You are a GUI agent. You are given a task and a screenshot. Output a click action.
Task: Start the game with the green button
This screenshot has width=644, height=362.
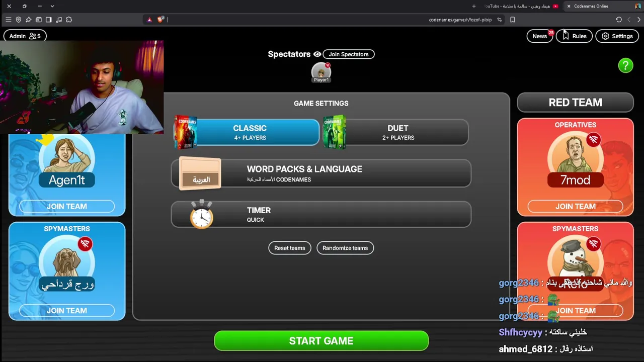point(321,341)
